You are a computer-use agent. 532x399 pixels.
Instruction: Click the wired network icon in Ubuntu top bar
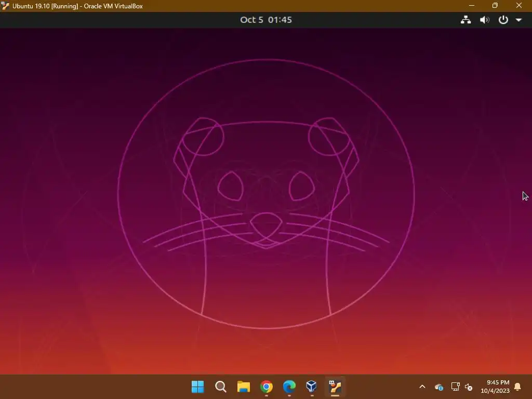pyautogui.click(x=465, y=20)
